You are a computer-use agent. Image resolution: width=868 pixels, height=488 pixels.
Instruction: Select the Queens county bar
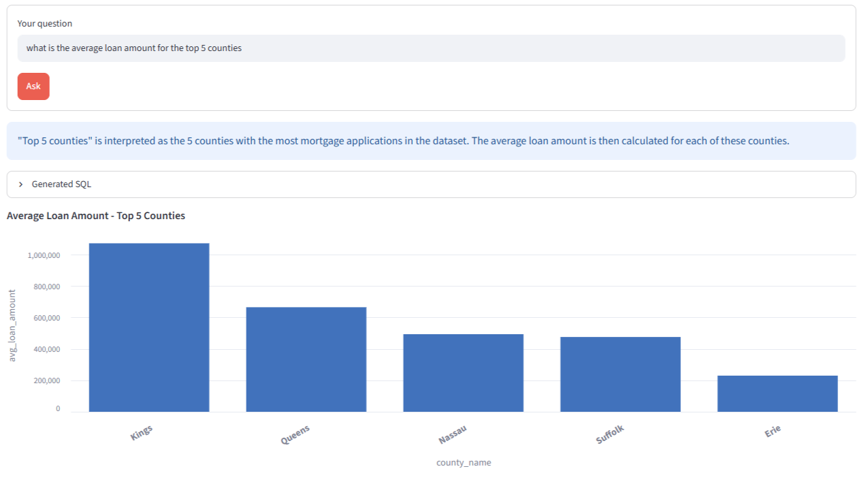306,359
